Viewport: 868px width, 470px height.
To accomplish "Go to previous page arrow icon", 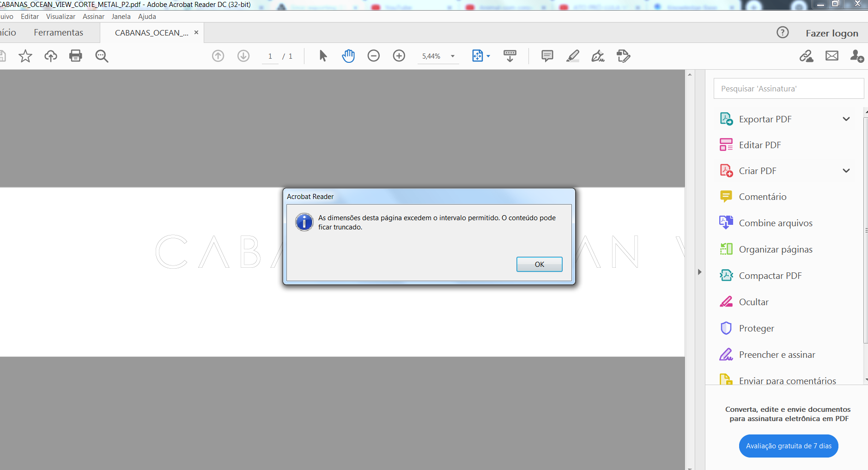I will point(218,56).
